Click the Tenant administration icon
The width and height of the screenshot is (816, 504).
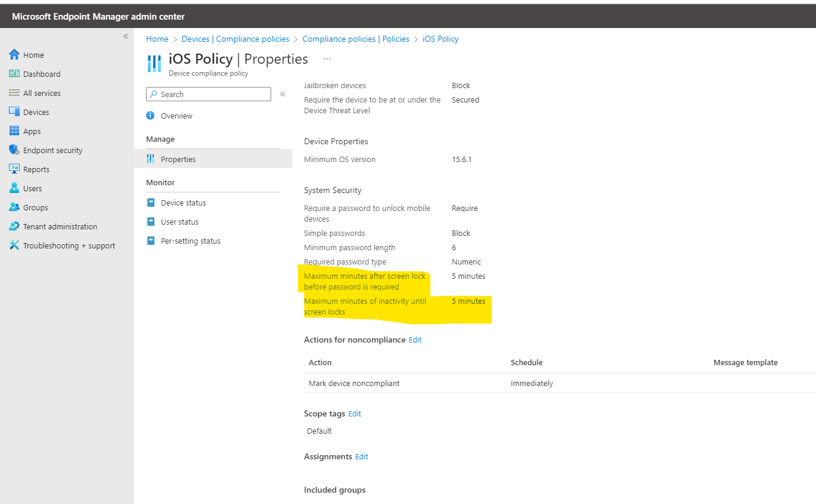14,226
